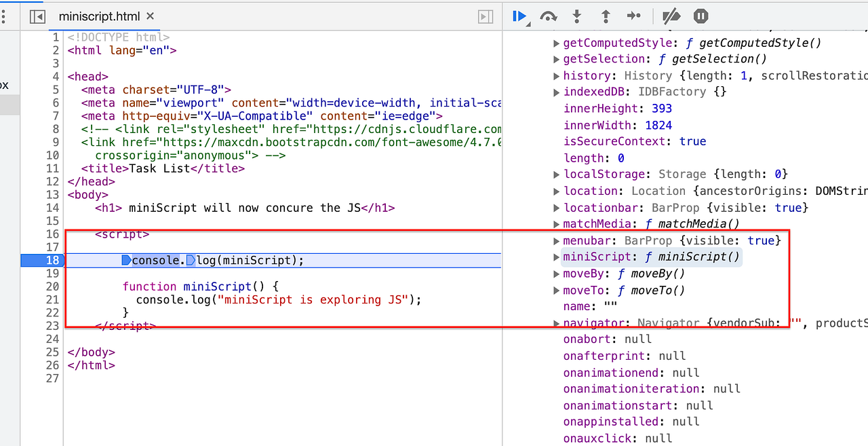Collapse the file navigator sidebar

[x=37, y=16]
